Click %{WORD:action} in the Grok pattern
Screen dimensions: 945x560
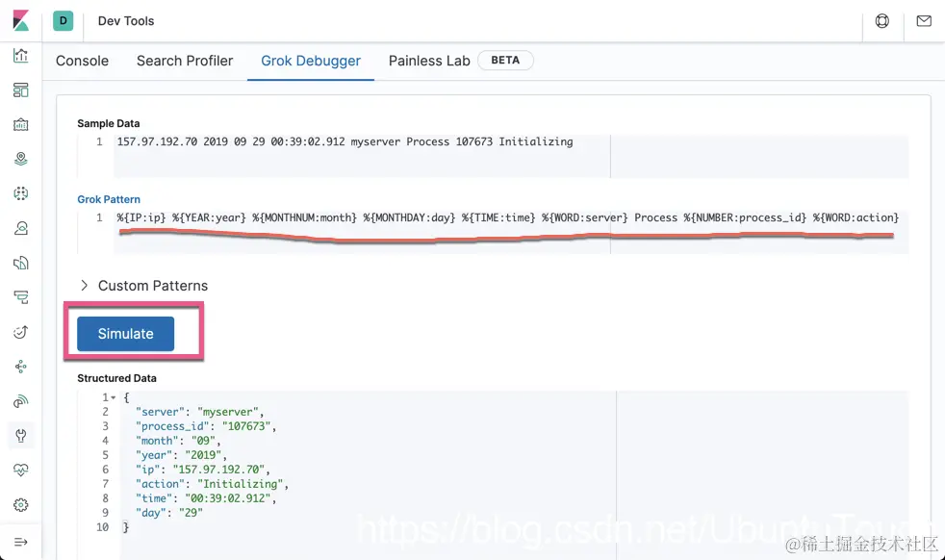pyautogui.click(x=856, y=217)
